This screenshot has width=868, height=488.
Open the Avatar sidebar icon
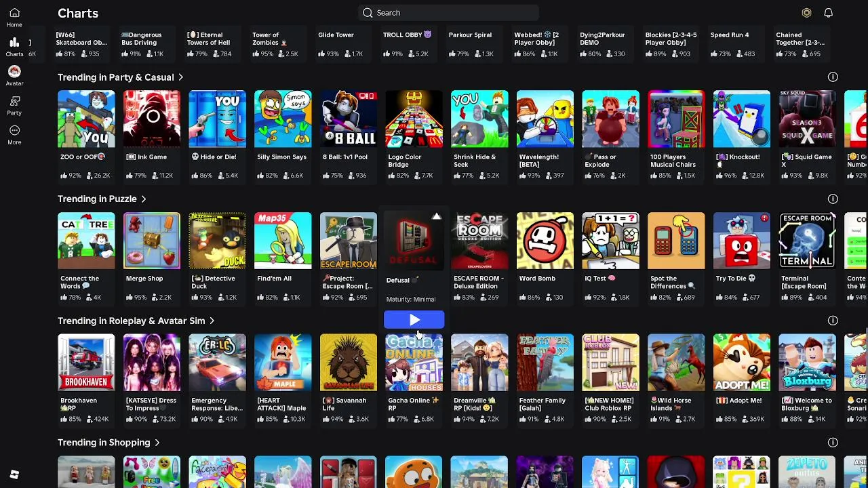point(14,75)
